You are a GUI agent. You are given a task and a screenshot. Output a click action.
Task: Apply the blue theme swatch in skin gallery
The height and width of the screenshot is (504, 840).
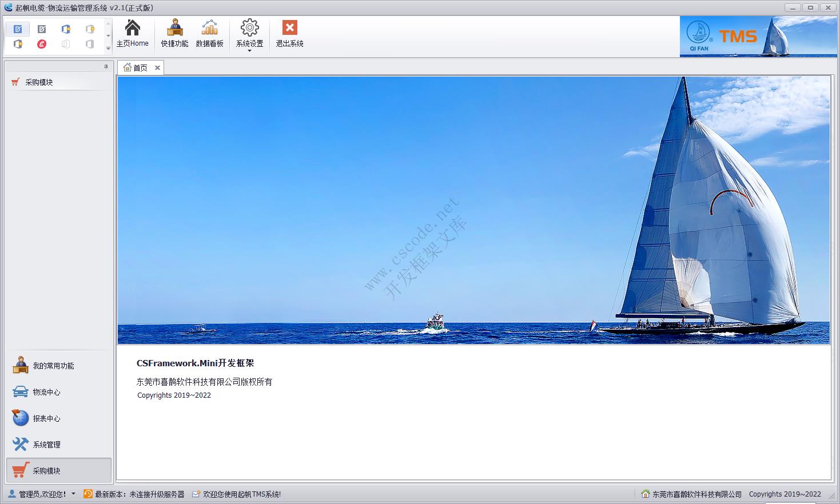point(18,29)
